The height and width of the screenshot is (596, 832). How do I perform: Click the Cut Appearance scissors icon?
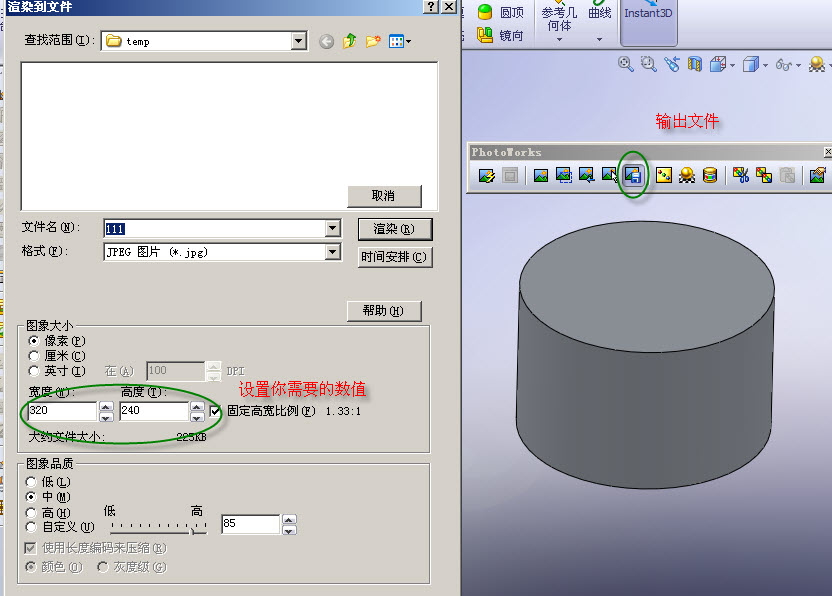coord(741,175)
